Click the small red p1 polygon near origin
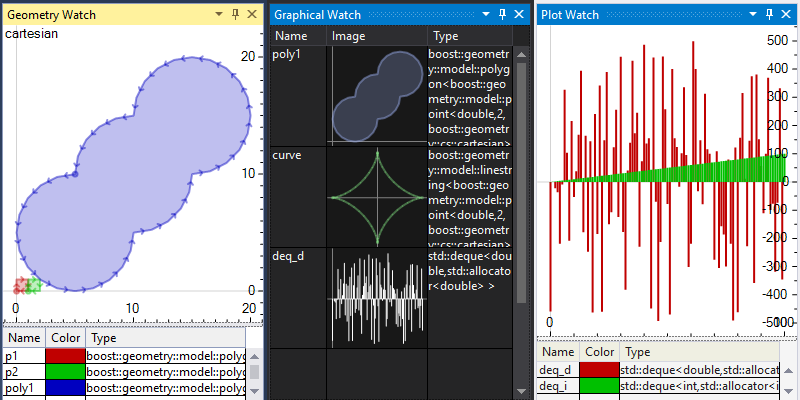Viewport: 800px width, 400px height. pos(21,286)
